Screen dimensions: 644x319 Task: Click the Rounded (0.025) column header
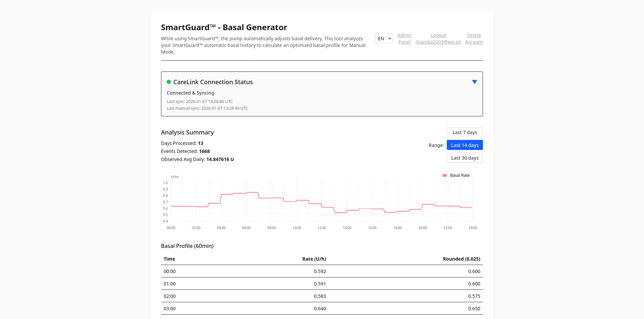coord(462,259)
